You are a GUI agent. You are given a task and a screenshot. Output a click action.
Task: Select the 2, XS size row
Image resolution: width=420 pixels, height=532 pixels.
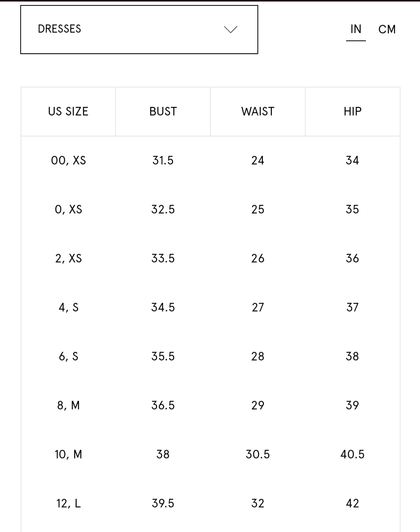[68, 259]
